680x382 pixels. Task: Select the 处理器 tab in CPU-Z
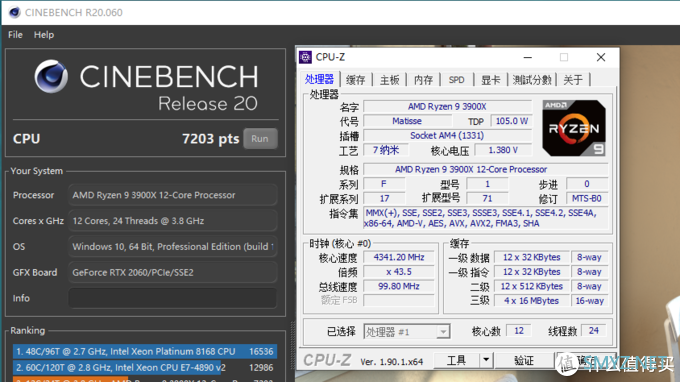pyautogui.click(x=319, y=79)
